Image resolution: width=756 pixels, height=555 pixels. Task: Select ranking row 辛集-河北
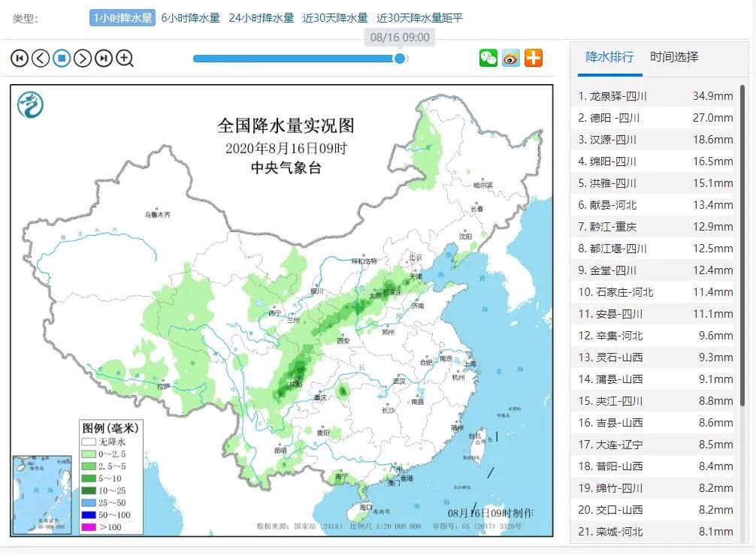coord(655,336)
